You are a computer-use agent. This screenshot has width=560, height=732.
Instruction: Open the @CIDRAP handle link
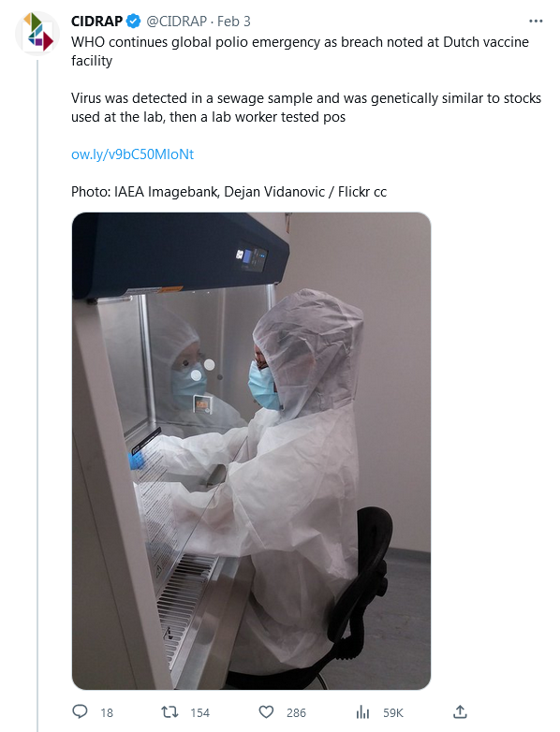[177, 21]
